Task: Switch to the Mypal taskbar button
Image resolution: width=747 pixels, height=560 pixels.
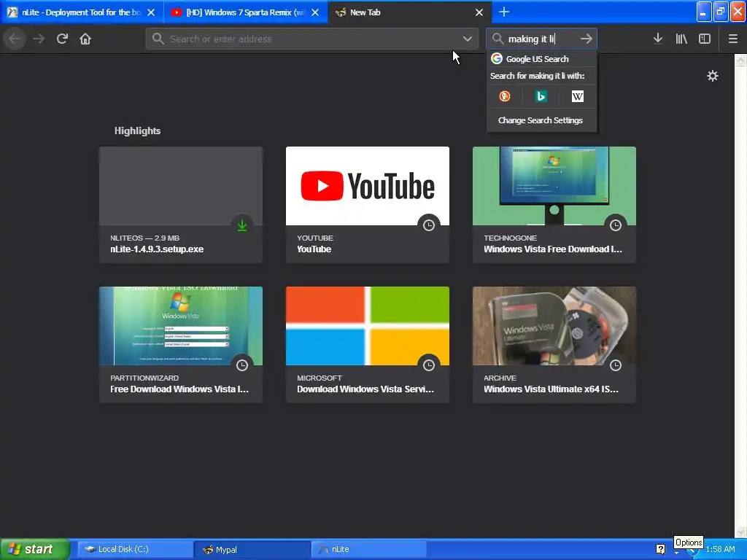Action: [x=252, y=549]
